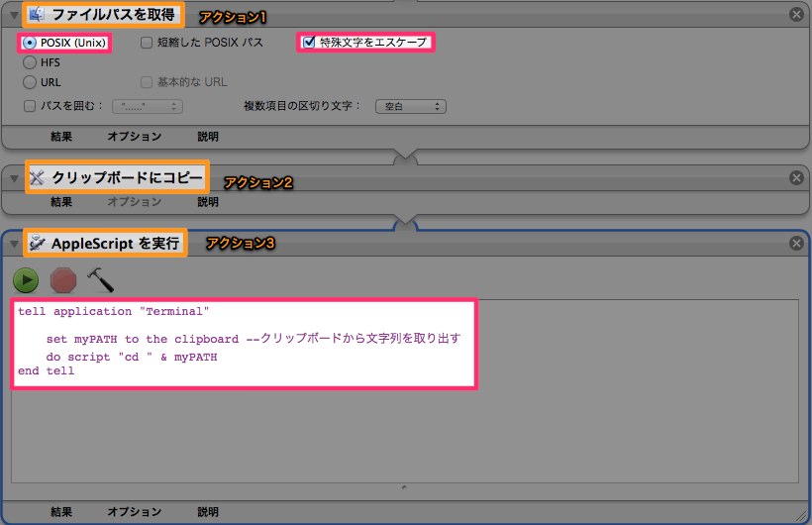Click the tools icon of クリップボードにコピー action
Image resolution: width=812 pixels, height=525 pixels.
point(37,177)
